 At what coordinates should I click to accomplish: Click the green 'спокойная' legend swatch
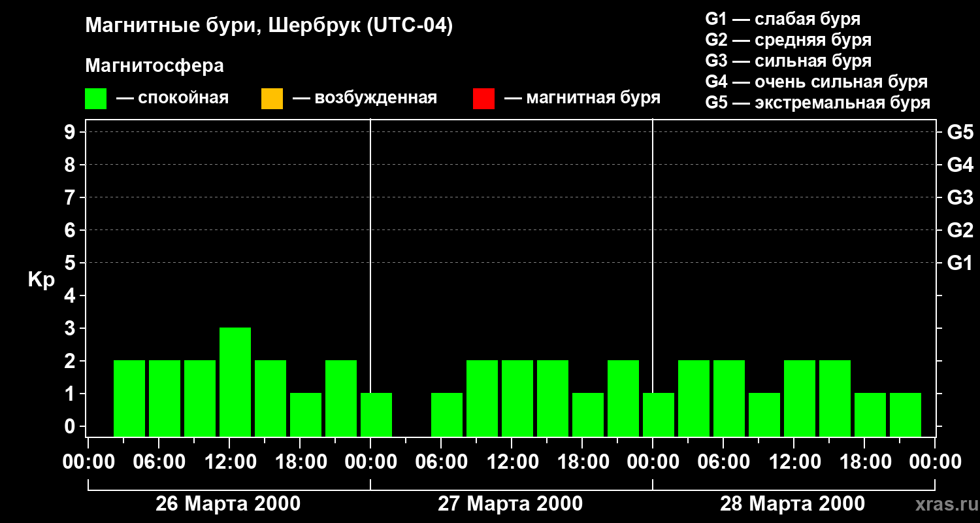coord(95,99)
